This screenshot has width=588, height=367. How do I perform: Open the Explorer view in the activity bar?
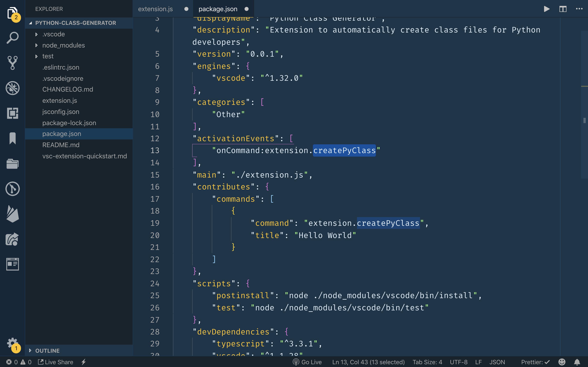12,11
